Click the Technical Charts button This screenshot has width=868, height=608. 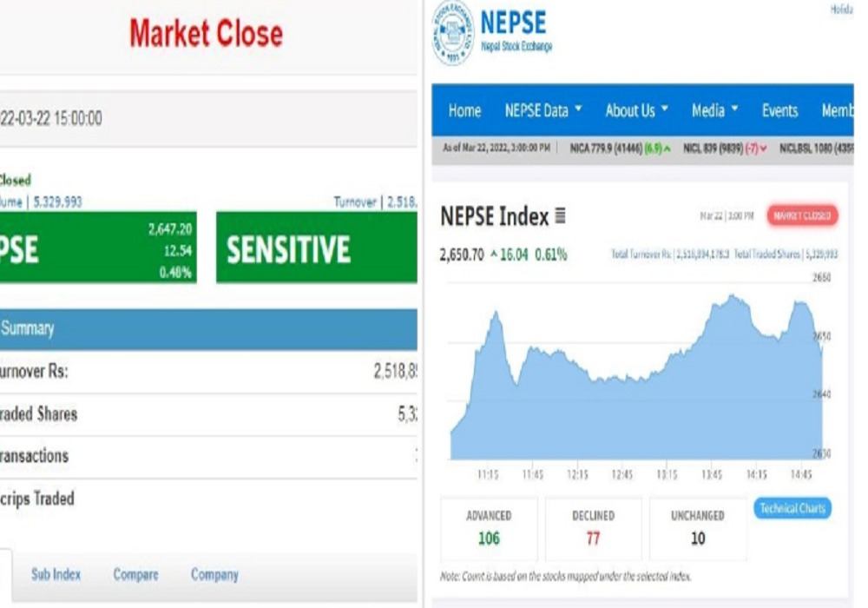(x=792, y=508)
